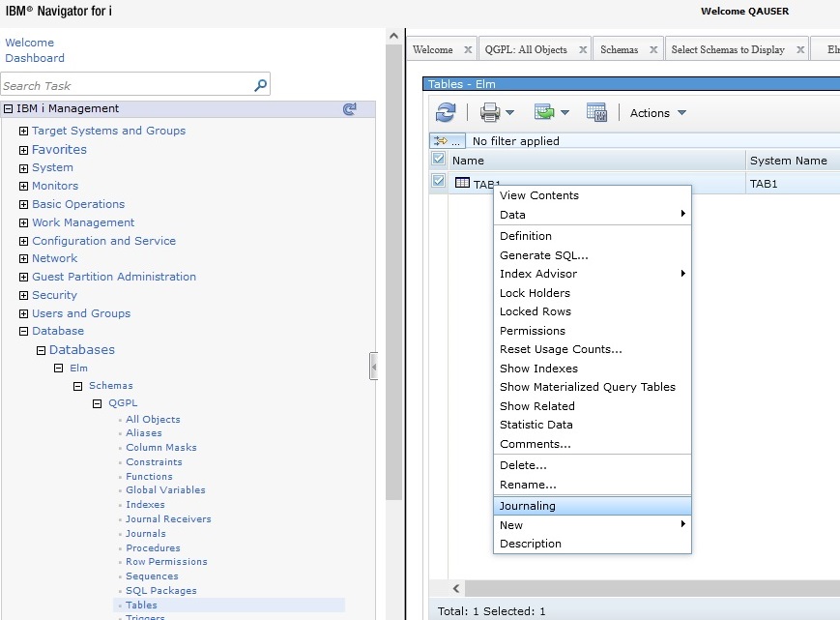Expand the Security tree node
The width and height of the screenshot is (840, 620).
[x=24, y=295]
